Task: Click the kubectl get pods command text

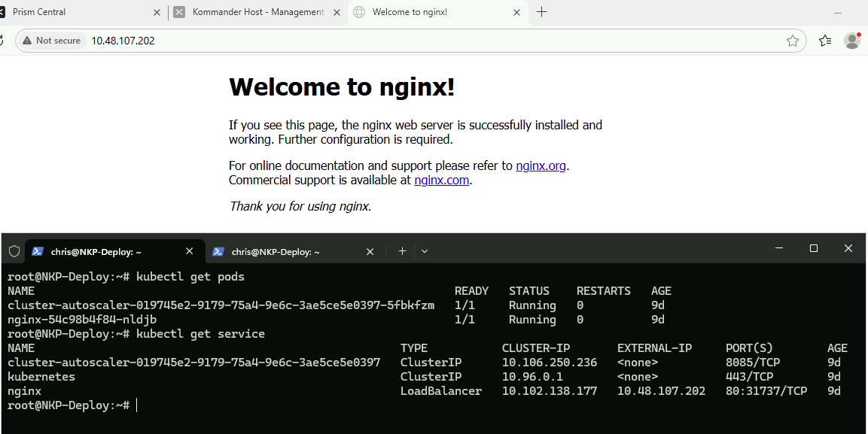Action: 190,277
